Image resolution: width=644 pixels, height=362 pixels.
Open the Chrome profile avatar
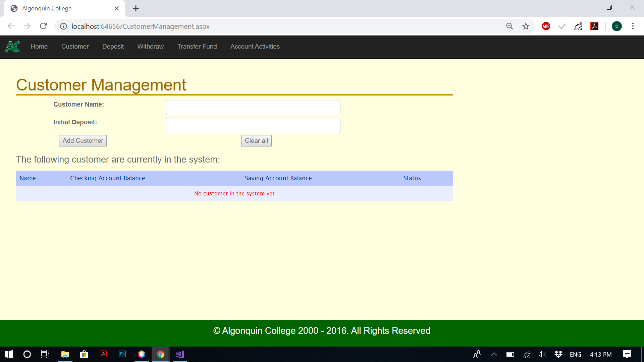tap(616, 26)
